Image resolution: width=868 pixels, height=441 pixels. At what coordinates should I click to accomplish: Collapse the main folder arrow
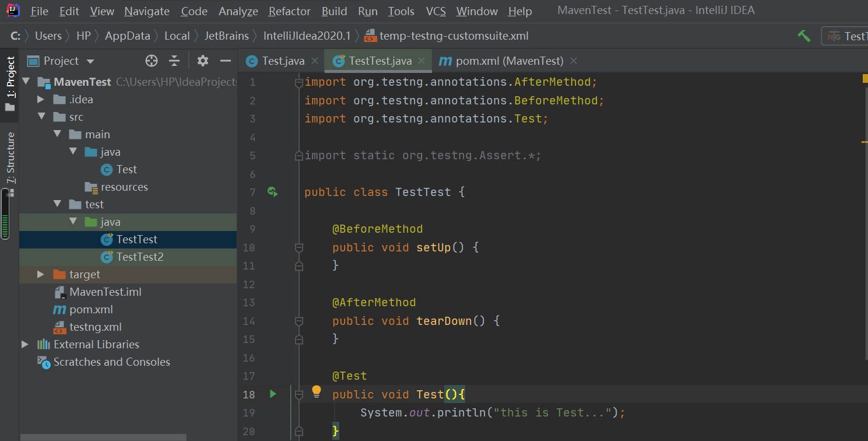(57, 134)
